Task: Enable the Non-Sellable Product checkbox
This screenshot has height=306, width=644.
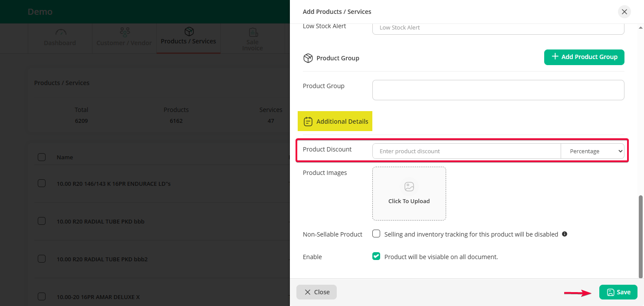Action: pyautogui.click(x=376, y=234)
